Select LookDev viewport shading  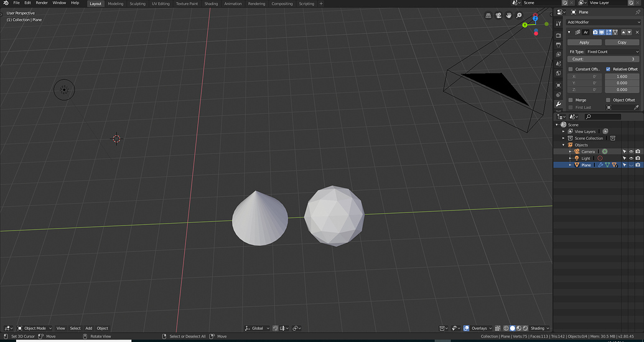[519, 328]
